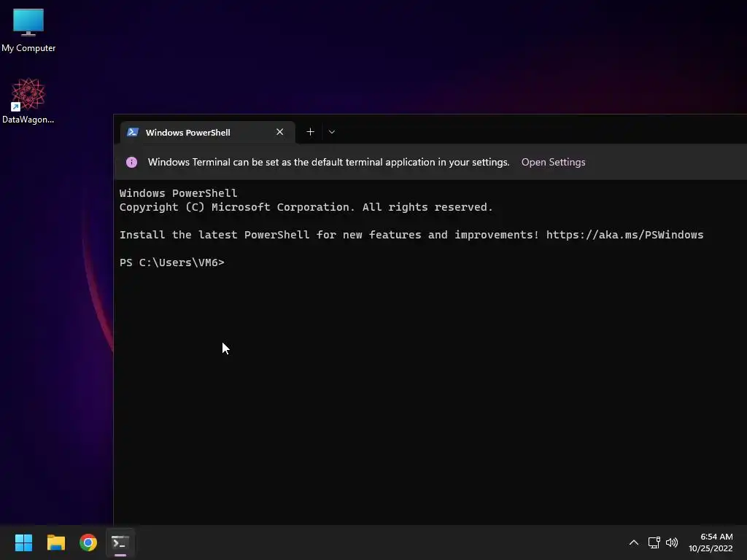
Task: Open File Explorer from the taskbar
Action: tap(55, 542)
